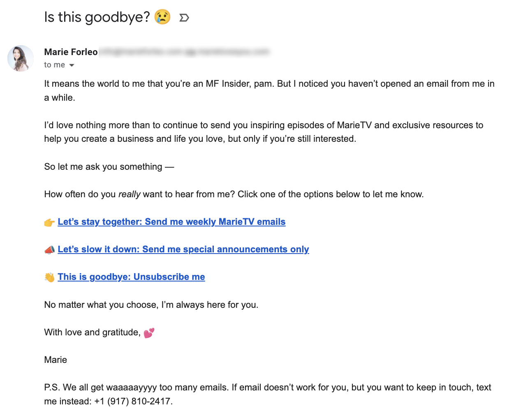505x420 pixels.
Task: Select the subject text 'Is this goodbye?'
Action: tap(97, 17)
